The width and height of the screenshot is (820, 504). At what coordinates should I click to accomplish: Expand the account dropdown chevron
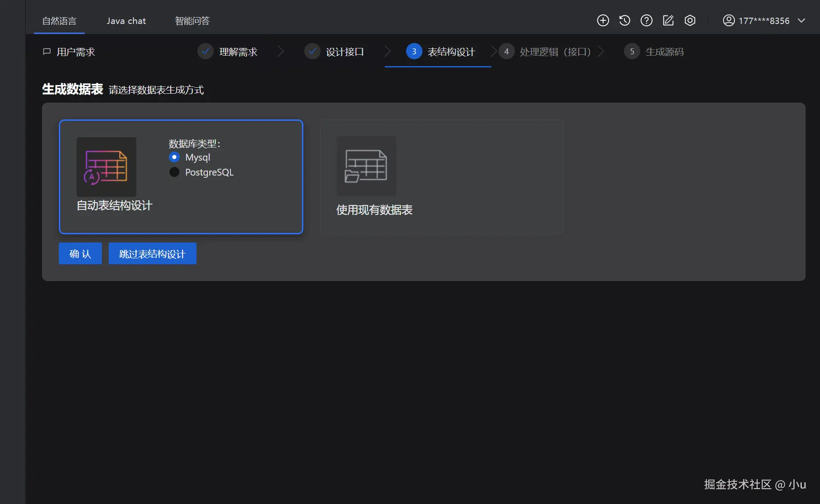(801, 20)
